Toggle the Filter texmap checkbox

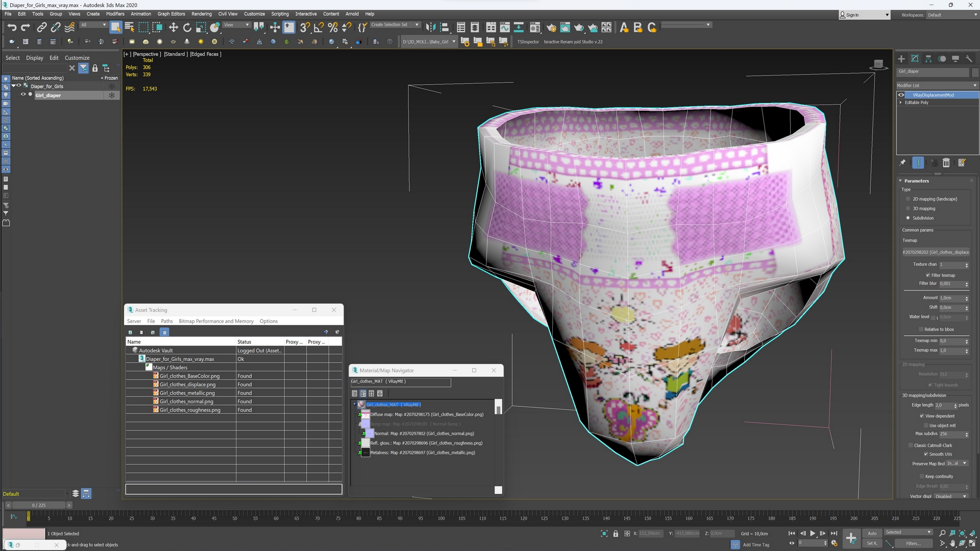tap(928, 275)
